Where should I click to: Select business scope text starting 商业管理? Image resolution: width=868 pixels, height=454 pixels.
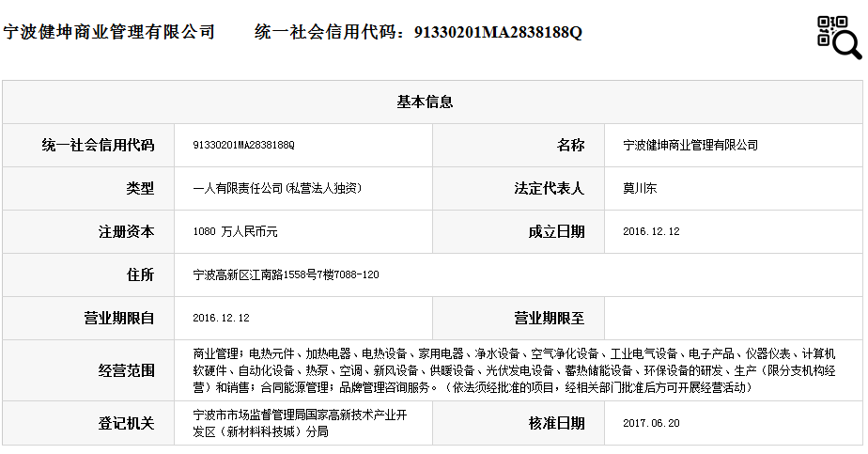514,370
